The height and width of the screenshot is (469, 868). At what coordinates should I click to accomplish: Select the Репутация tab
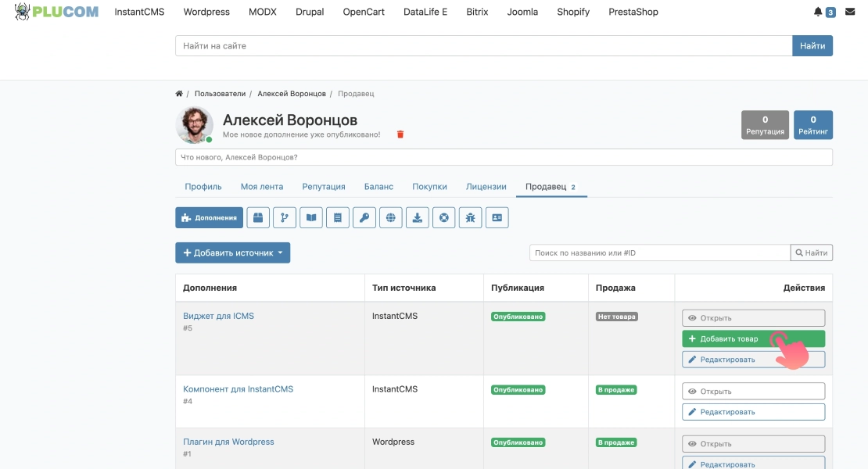point(324,187)
